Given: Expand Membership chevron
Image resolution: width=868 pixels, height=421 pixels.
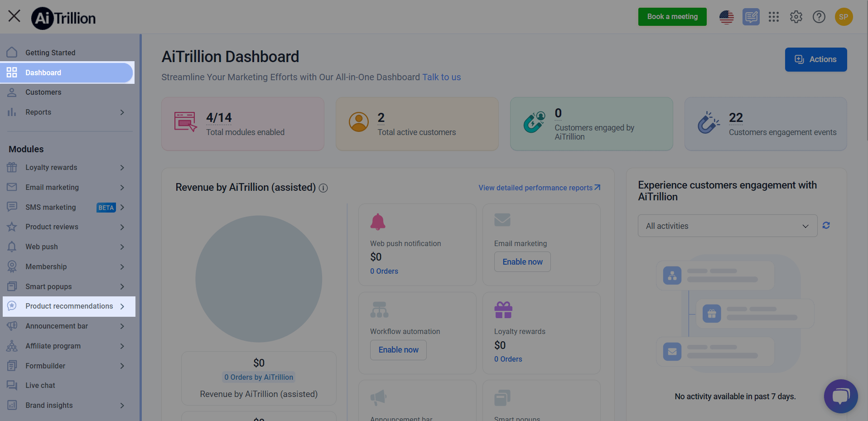Looking at the screenshot, I should click(x=122, y=266).
